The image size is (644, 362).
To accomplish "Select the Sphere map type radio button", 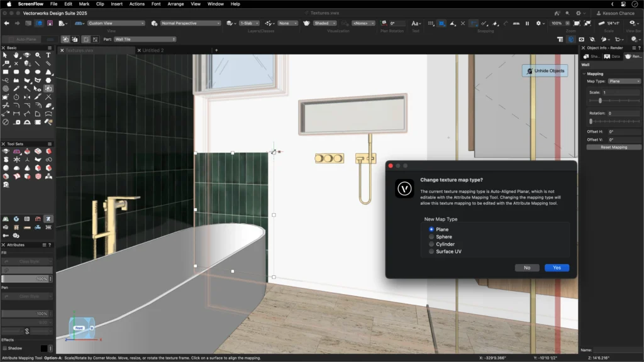I will pyautogui.click(x=431, y=237).
